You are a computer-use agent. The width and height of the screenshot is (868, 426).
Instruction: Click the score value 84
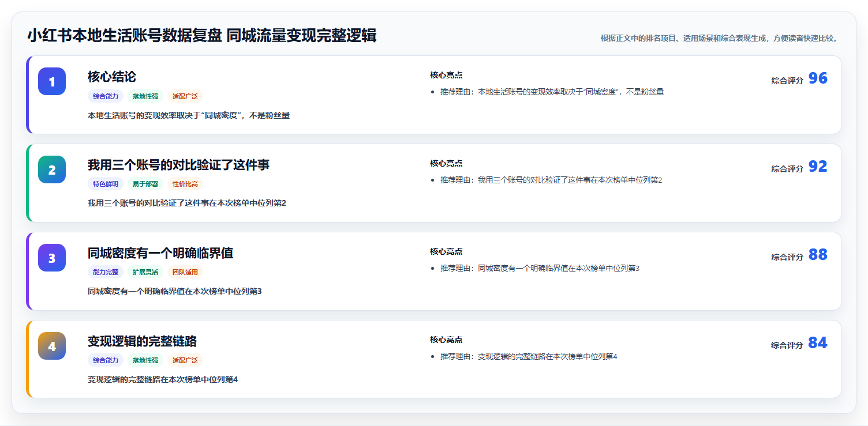point(818,343)
